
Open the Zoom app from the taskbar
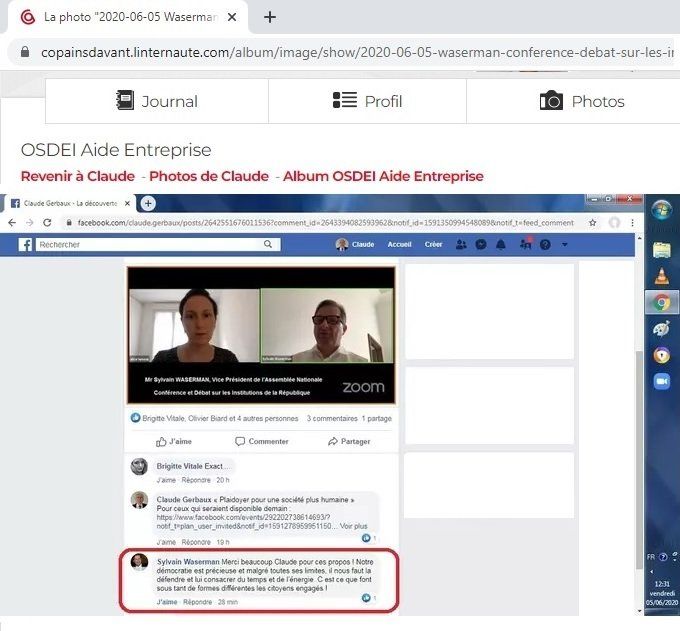[661, 381]
